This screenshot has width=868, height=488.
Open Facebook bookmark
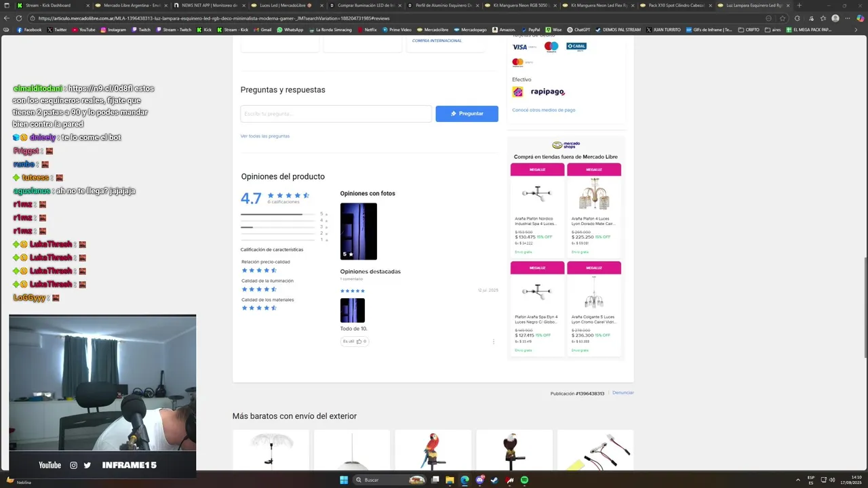click(x=29, y=30)
